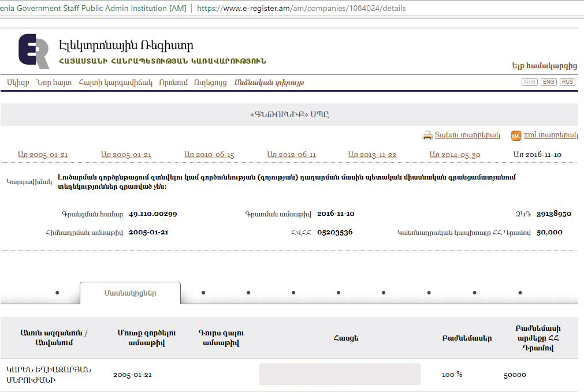Open the Առ 2014-05-30 record link

455,155
